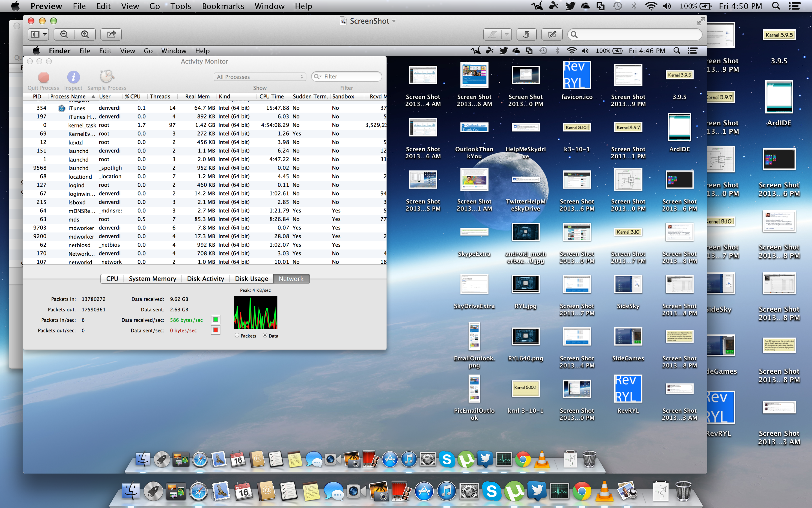The width and height of the screenshot is (812, 508).
Task: Select the pictured System Memory tab
Action: [x=152, y=279]
